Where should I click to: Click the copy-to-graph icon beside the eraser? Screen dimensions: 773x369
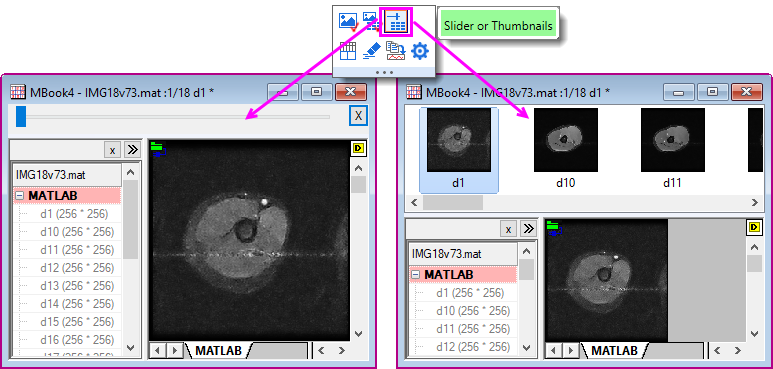395,51
